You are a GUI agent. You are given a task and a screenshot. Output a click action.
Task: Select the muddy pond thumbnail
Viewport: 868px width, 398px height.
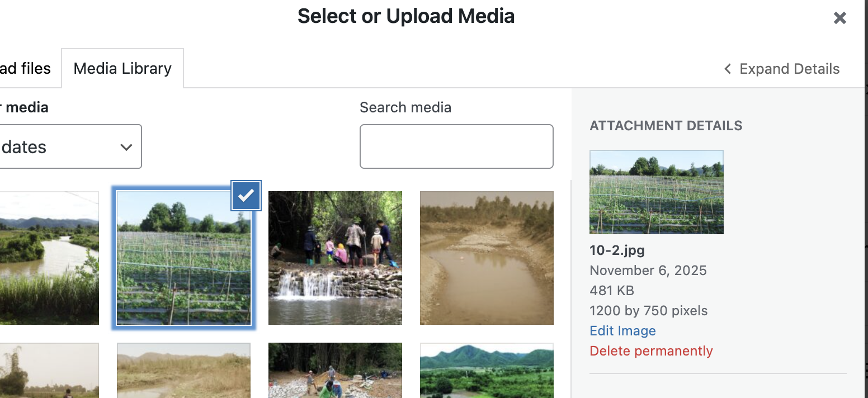[x=487, y=258]
